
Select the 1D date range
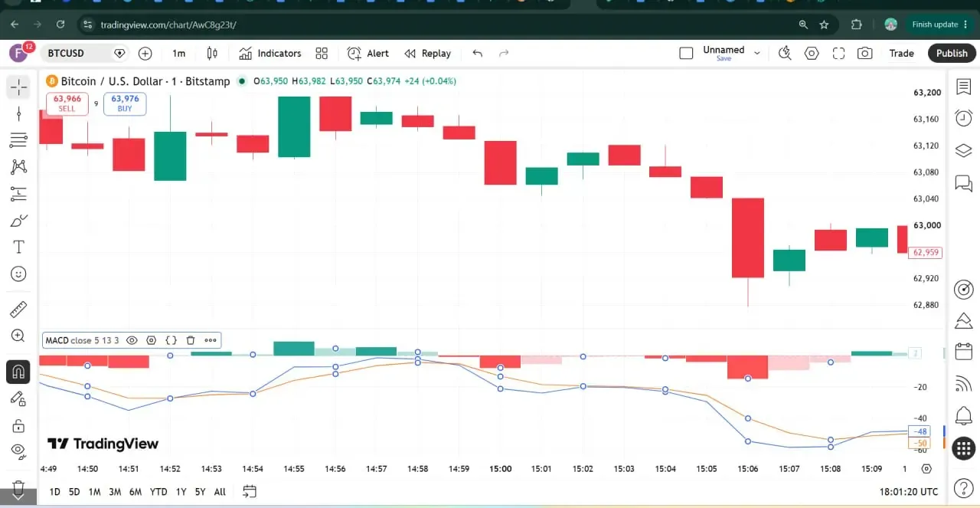pos(55,492)
